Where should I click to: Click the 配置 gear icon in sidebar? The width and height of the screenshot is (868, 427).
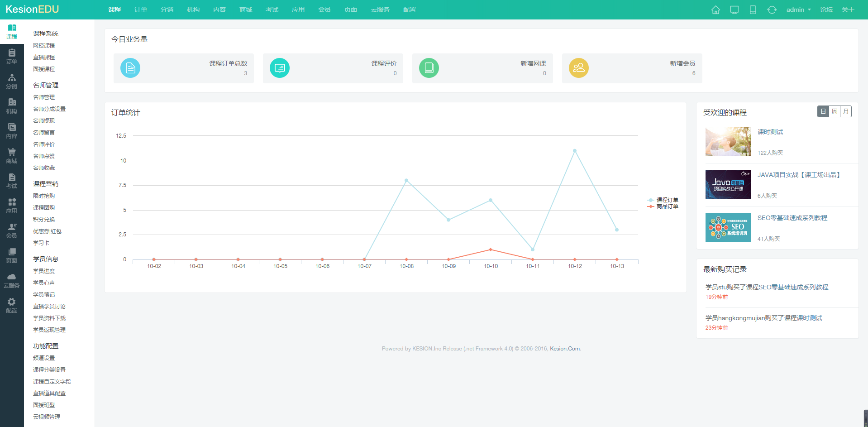point(12,306)
